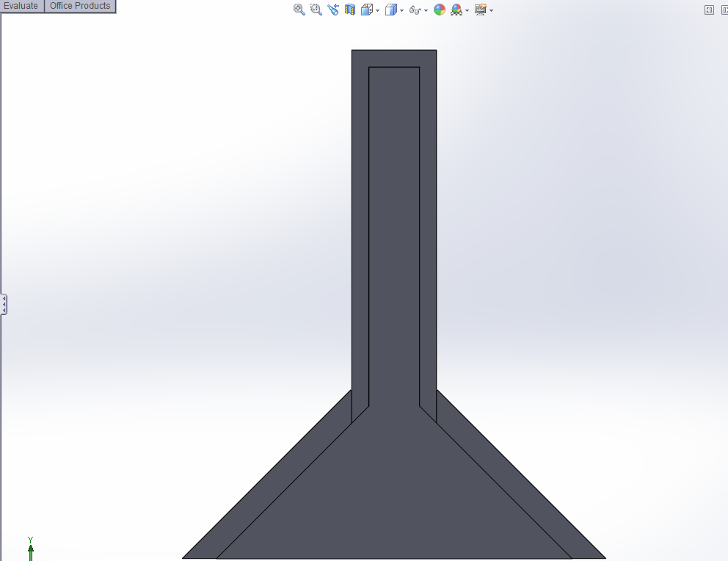Switch to the Evaluate tab
The width and height of the screenshot is (728, 561).
click(21, 6)
